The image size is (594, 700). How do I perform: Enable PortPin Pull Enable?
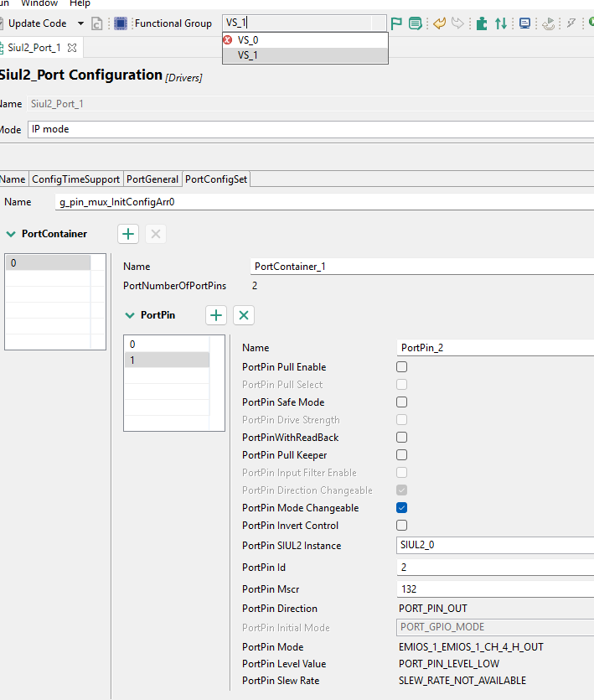click(401, 366)
